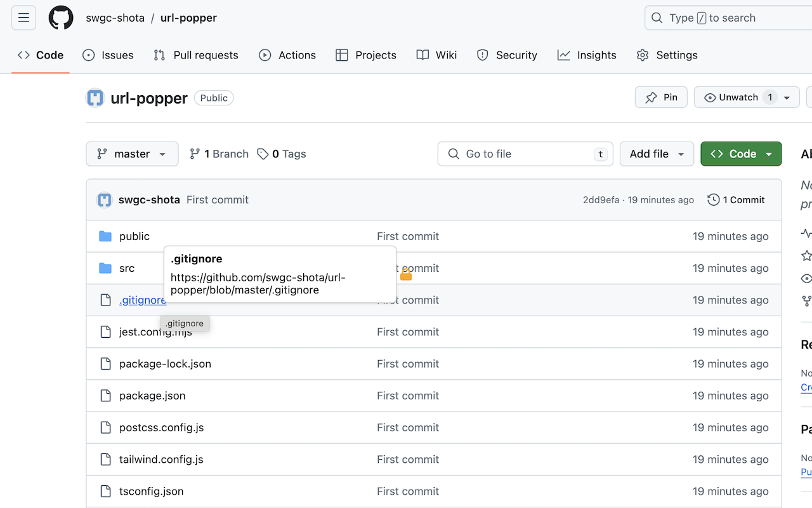This screenshot has width=812, height=508.
Task: Open 'First commit' message in package.json row
Action: pos(408,396)
